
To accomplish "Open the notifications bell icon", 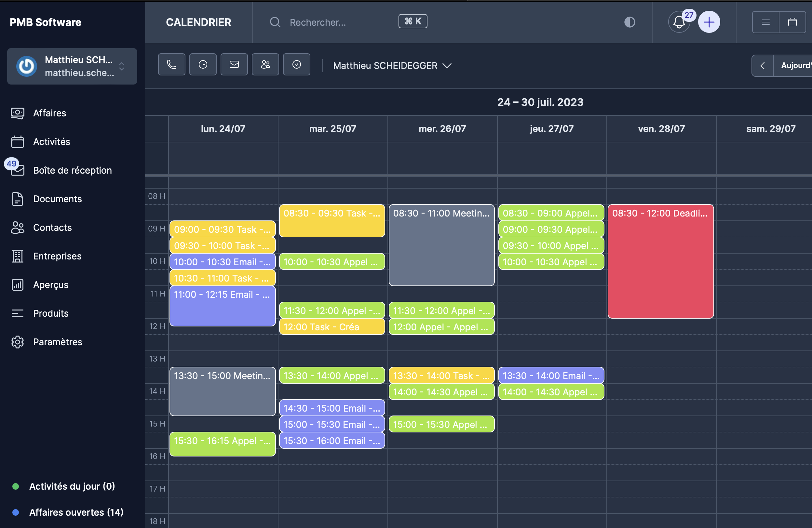I will [679, 22].
